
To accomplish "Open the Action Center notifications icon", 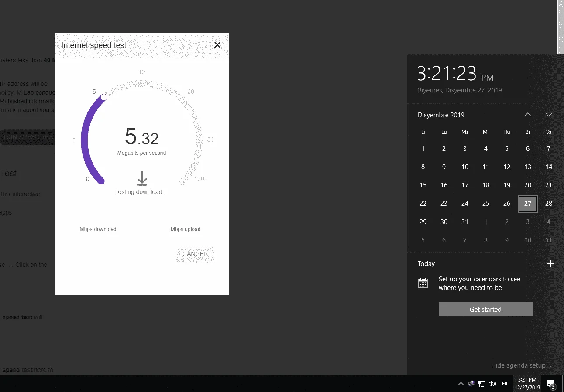I will (551, 384).
